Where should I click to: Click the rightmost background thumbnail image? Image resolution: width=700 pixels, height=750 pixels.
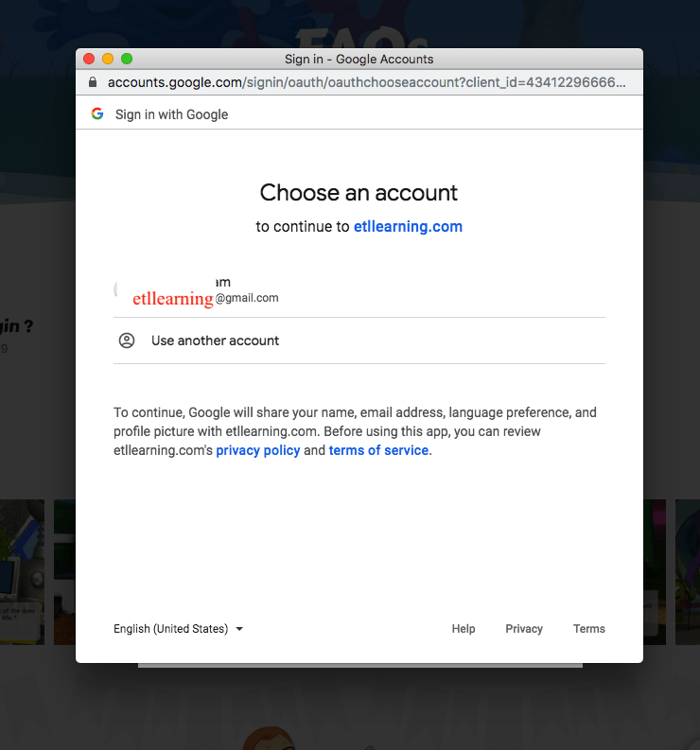(x=682, y=572)
